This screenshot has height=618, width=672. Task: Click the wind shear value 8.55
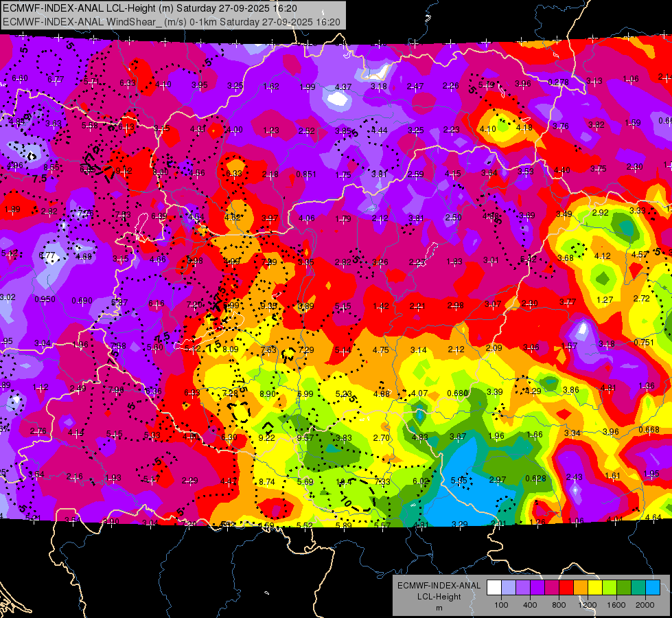(x=51, y=168)
